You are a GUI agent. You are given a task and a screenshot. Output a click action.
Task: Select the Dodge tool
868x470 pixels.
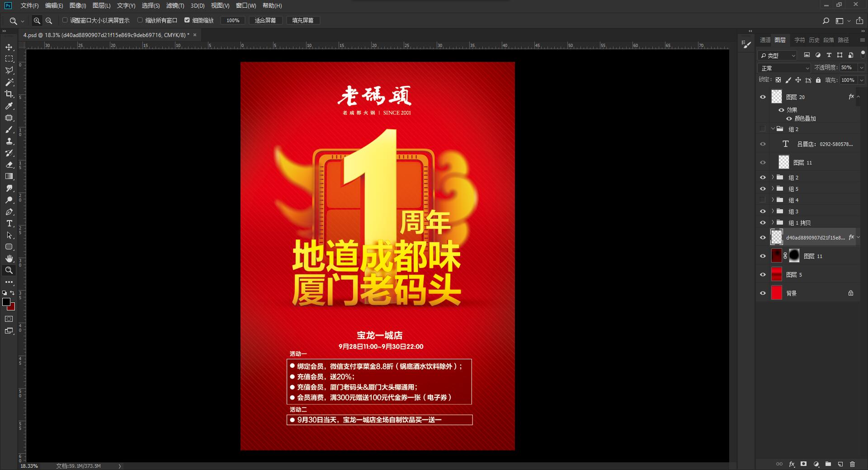[x=9, y=200]
